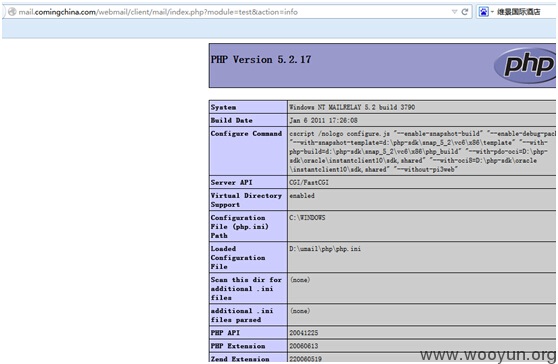This screenshot has width=558, height=364.
Task: Select the Jan 6 2011 date value
Action: pyautogui.click(x=323, y=120)
